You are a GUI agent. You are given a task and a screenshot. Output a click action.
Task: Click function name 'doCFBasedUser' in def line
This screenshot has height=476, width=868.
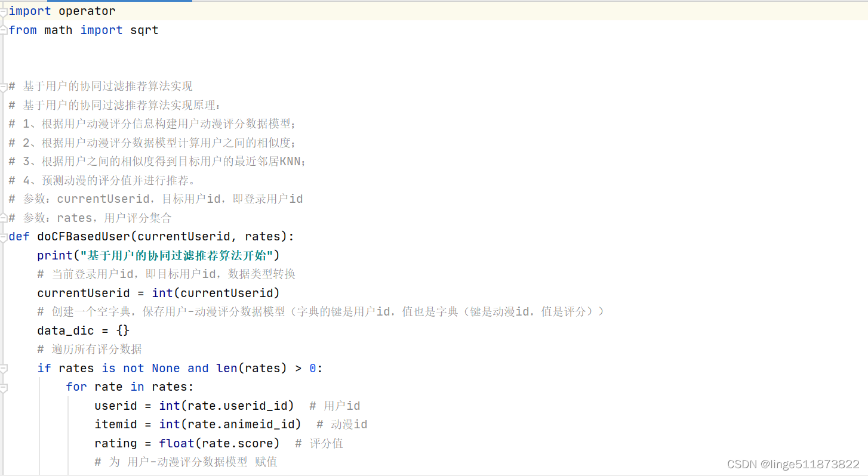click(x=84, y=237)
